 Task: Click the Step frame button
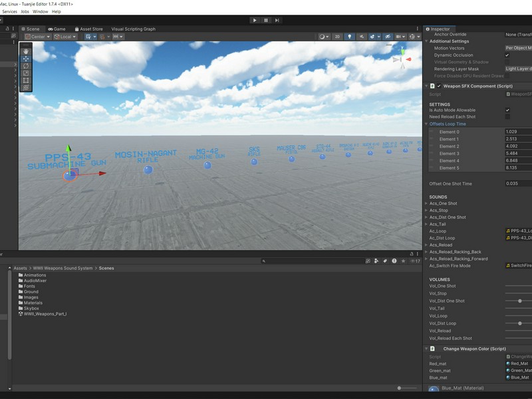277,21
